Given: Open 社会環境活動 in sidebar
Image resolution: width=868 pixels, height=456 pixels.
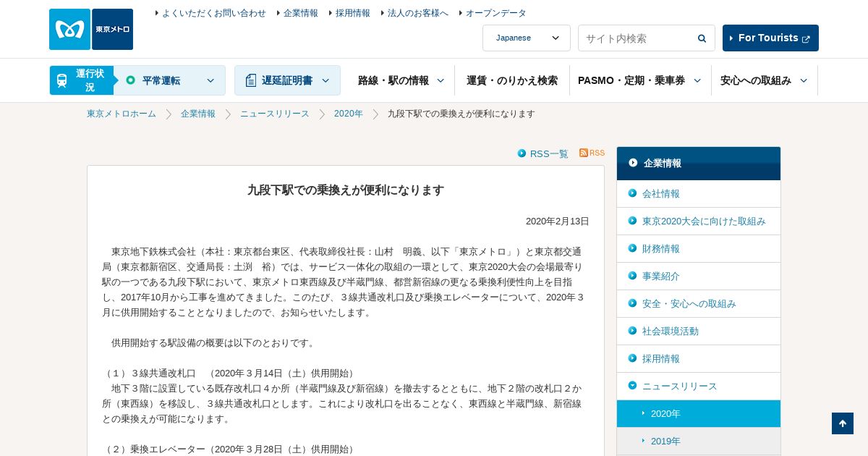Looking at the screenshot, I should [x=671, y=331].
